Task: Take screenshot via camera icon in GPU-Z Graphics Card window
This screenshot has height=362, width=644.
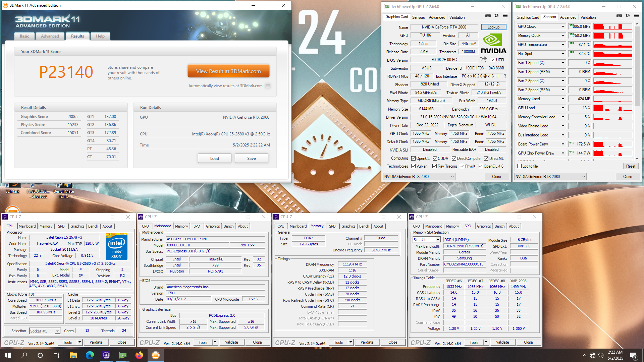Action: (488, 16)
